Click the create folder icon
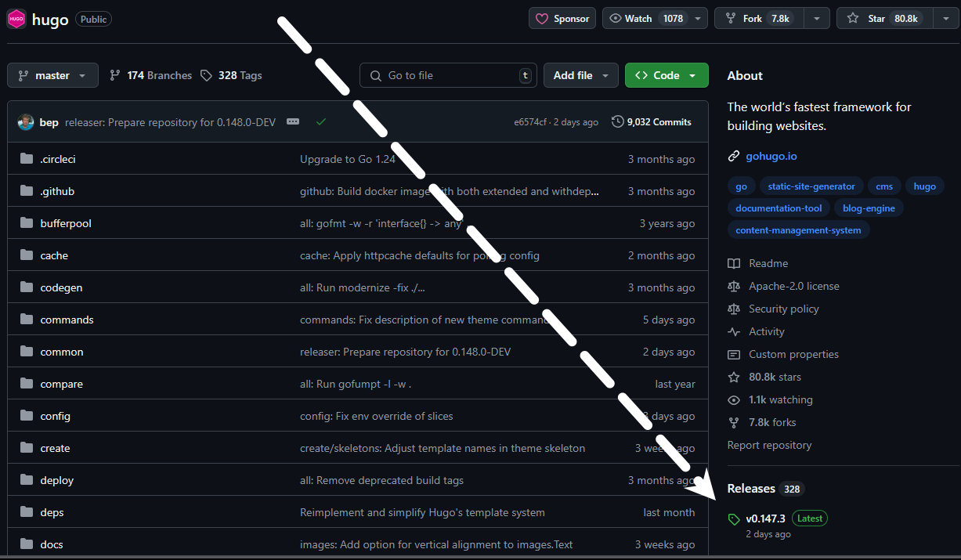The image size is (961, 560). click(27, 448)
